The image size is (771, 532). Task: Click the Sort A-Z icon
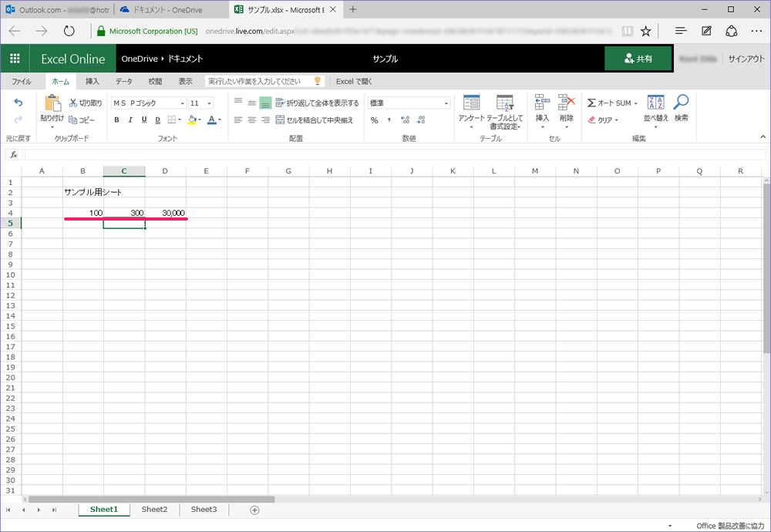(655, 103)
